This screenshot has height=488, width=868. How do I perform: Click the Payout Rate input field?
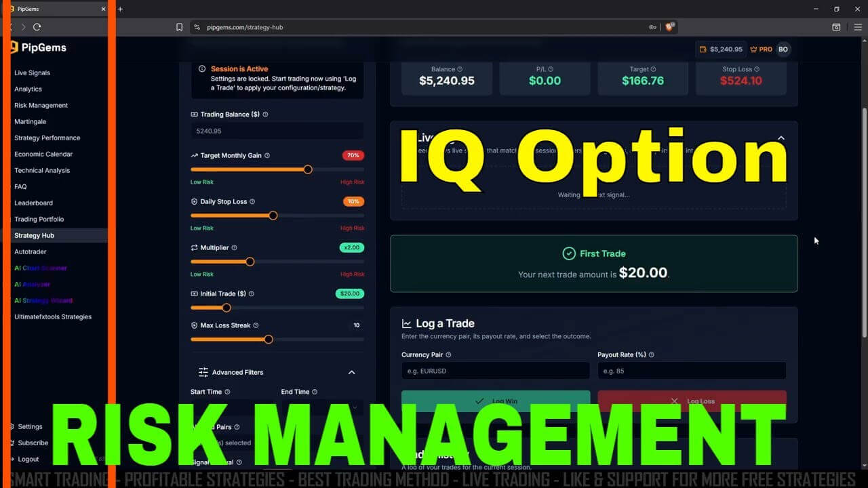692,371
